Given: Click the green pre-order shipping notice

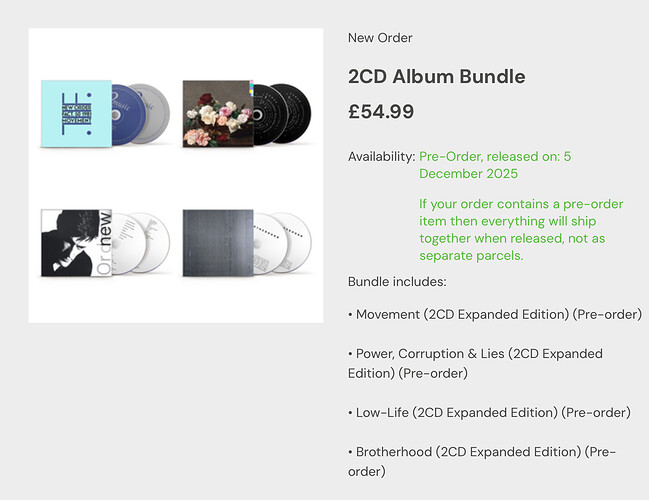Looking at the screenshot, I should (521, 229).
